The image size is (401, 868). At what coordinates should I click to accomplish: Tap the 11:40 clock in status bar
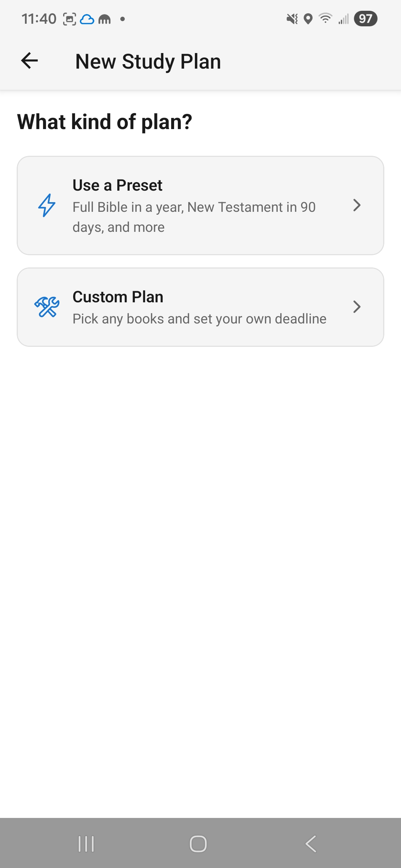[39, 19]
